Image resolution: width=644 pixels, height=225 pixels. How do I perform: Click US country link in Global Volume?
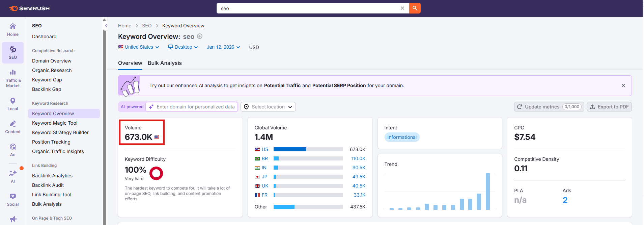pyautogui.click(x=265, y=149)
